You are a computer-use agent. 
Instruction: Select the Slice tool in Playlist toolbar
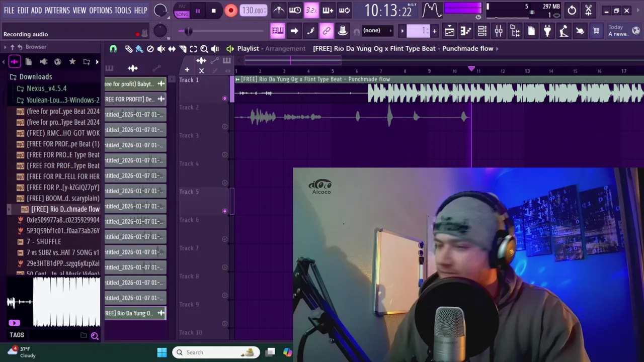(183, 49)
